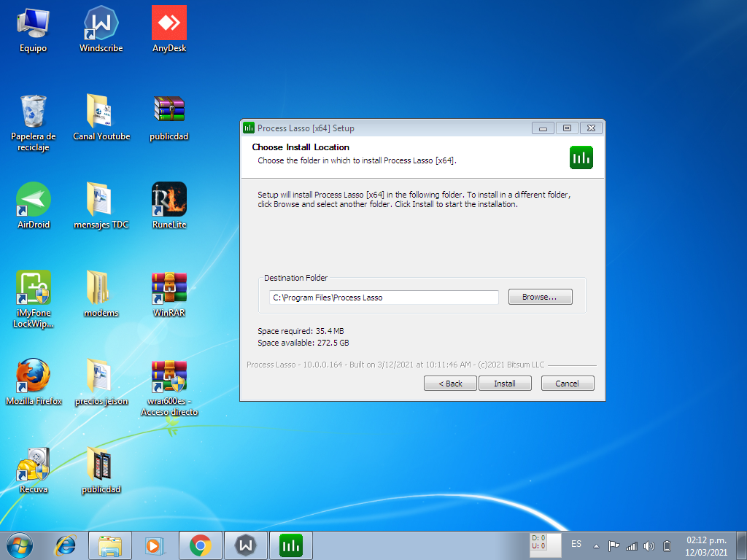Select the Canal Youtube folder
The height and width of the screenshot is (560, 747).
click(x=101, y=117)
